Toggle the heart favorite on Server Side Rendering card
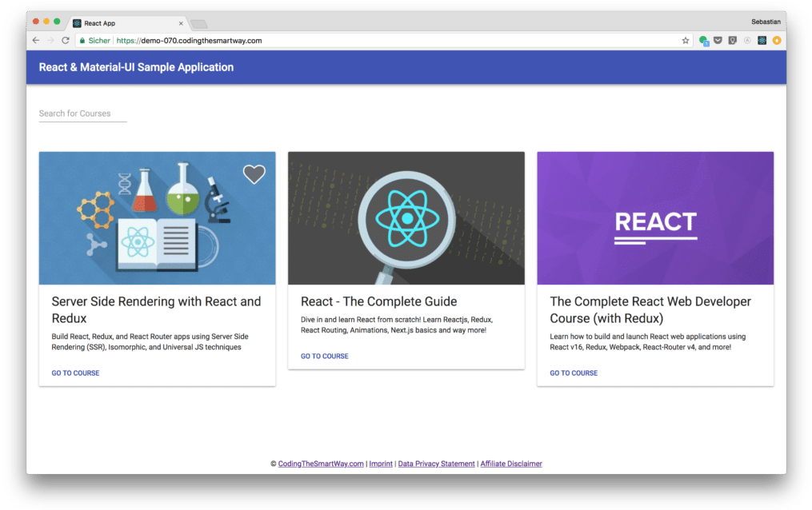The image size is (812, 510). point(254,173)
